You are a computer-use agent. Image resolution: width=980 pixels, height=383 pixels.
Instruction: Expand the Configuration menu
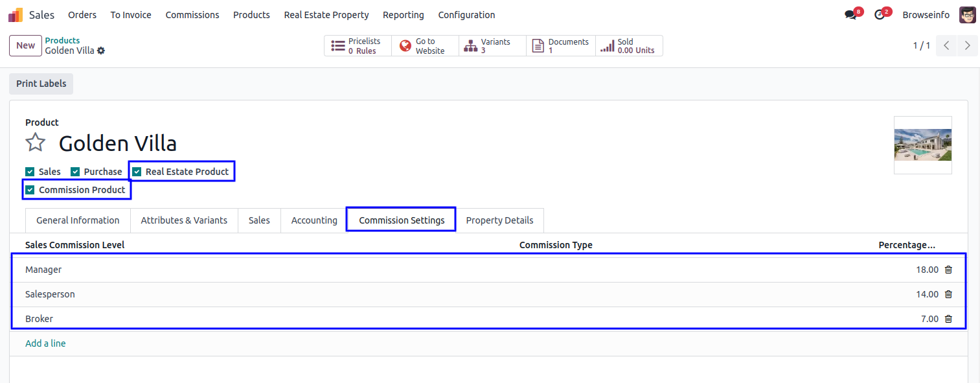(466, 15)
